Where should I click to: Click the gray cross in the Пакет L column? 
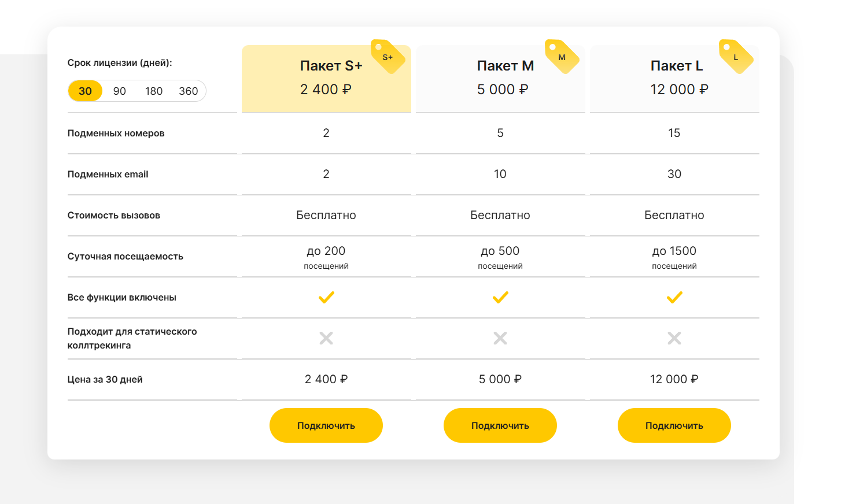point(674,338)
